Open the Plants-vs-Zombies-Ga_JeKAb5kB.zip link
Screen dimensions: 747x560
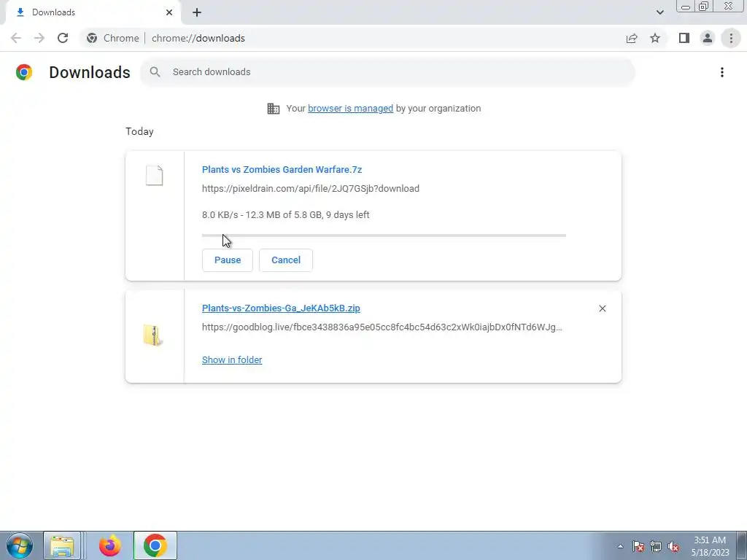tap(281, 308)
